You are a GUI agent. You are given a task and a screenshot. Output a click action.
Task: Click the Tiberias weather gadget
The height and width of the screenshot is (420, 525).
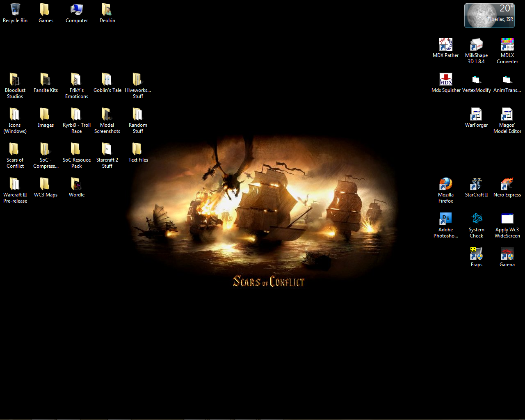coord(489,16)
